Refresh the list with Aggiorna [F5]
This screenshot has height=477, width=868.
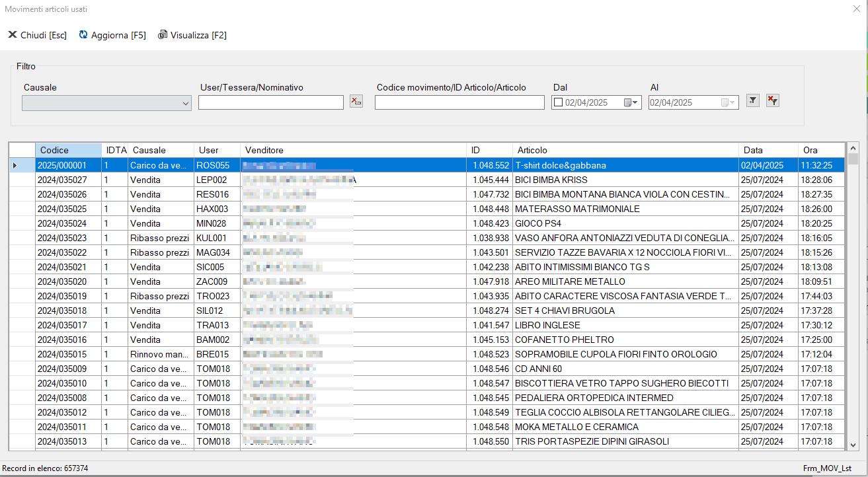click(112, 35)
